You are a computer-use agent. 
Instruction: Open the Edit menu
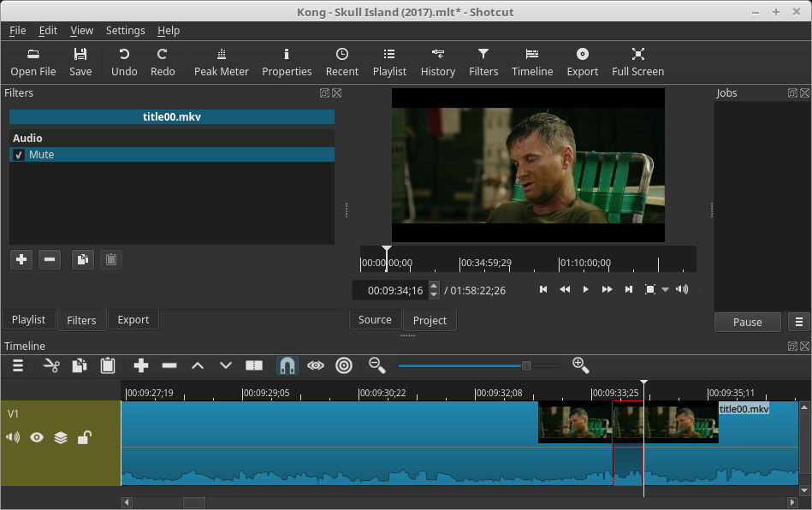click(x=48, y=31)
